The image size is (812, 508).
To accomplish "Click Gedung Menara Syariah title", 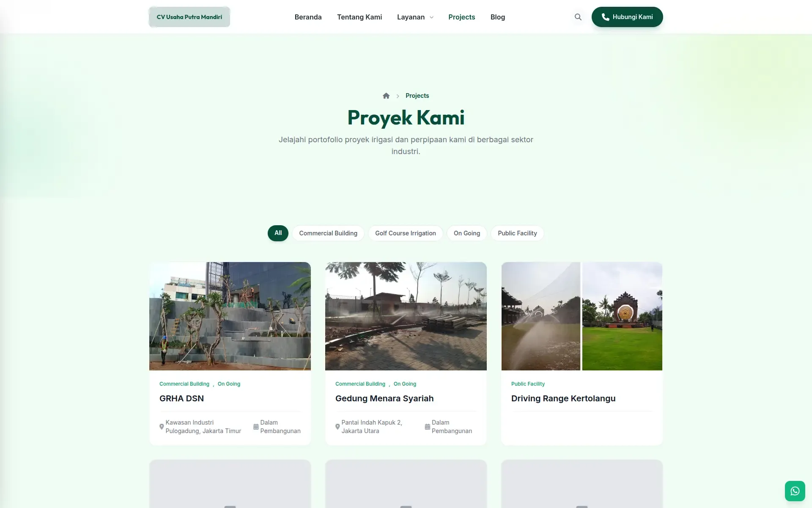I will 384,398.
